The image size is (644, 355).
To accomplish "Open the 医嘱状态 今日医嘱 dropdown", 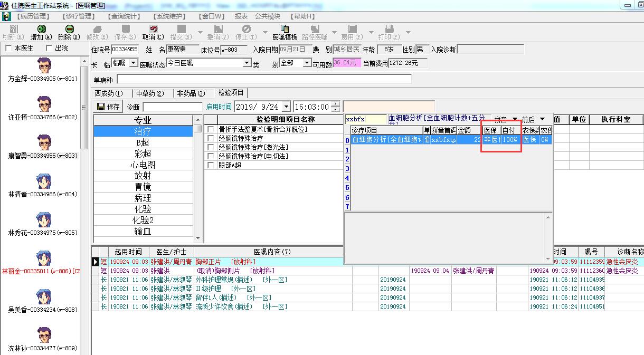I will 247,63.
